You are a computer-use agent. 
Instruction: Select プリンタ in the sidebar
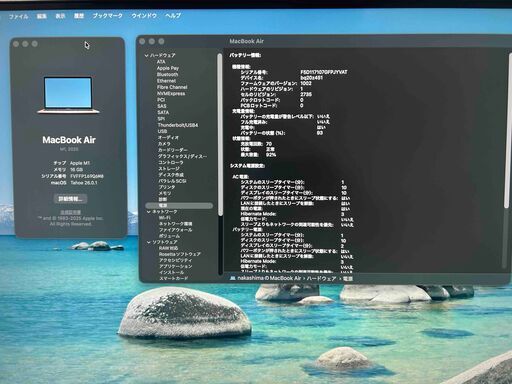[167, 187]
